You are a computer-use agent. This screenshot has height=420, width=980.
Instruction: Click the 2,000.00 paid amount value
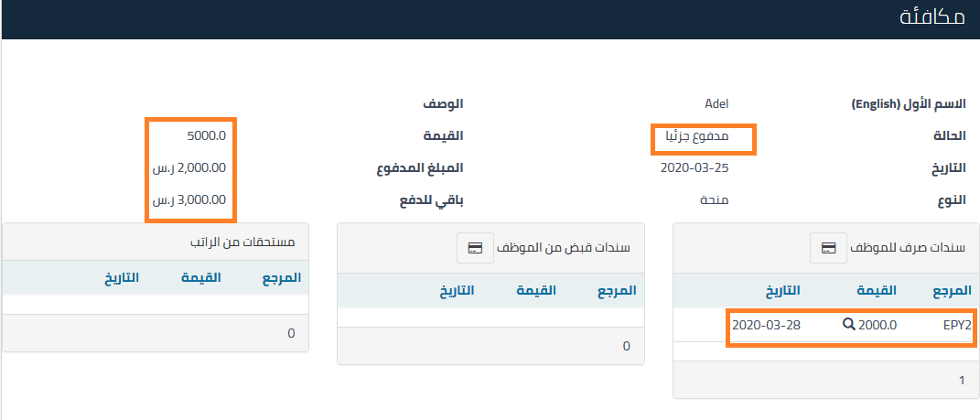(x=189, y=168)
